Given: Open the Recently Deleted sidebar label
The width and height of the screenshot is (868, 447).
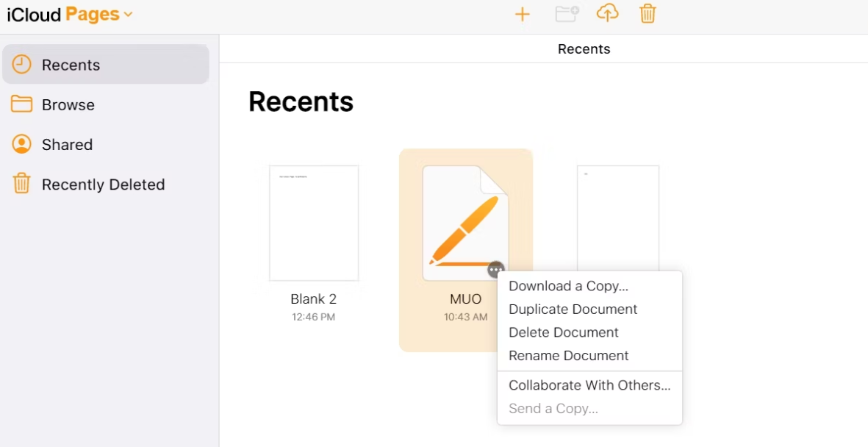Looking at the screenshot, I should click(x=104, y=185).
